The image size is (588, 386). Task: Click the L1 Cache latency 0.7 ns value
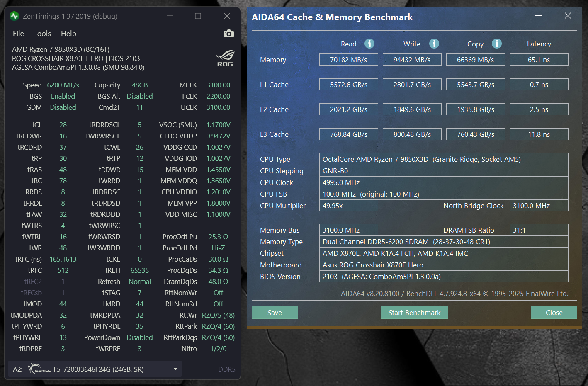tap(539, 85)
